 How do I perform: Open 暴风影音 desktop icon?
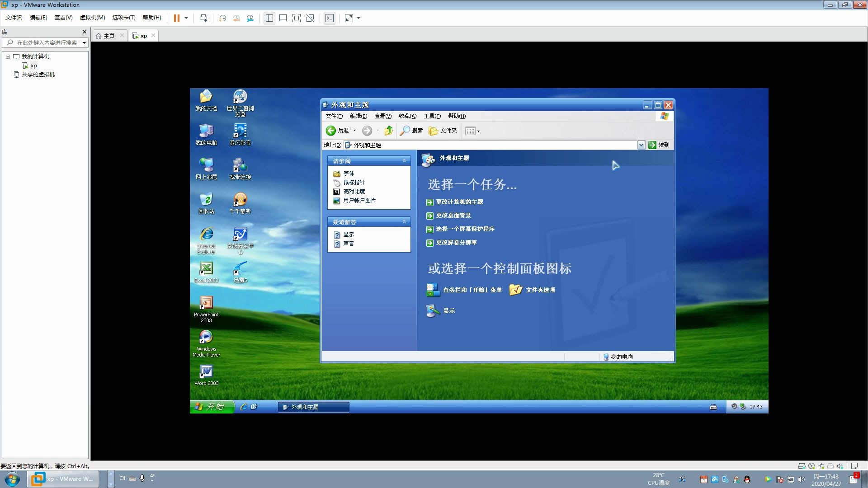[x=240, y=135]
